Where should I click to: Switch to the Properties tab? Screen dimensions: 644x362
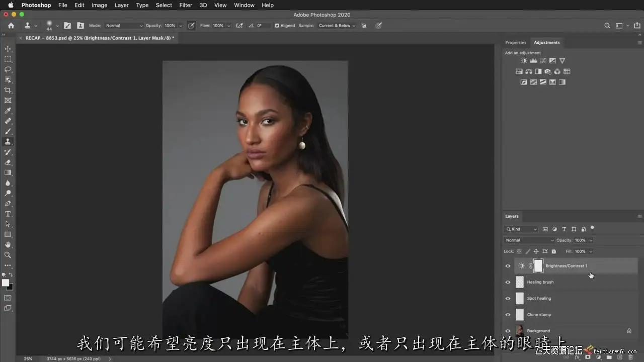516,43
